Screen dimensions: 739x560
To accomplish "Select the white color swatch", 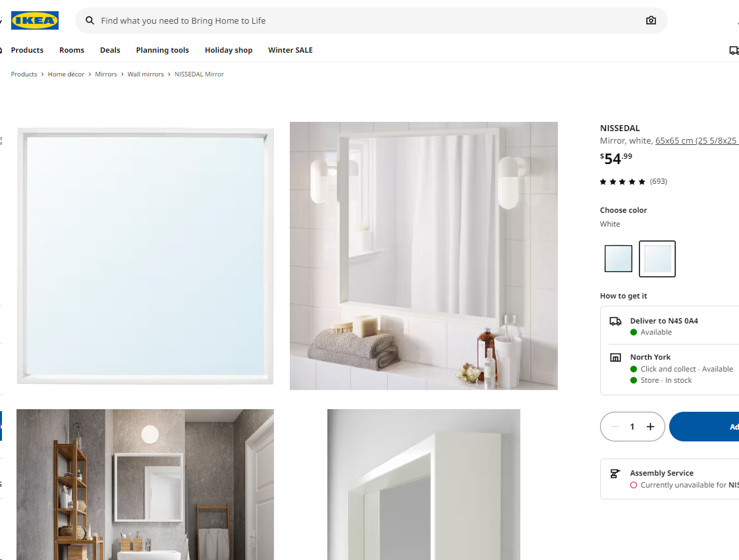I will point(657,259).
